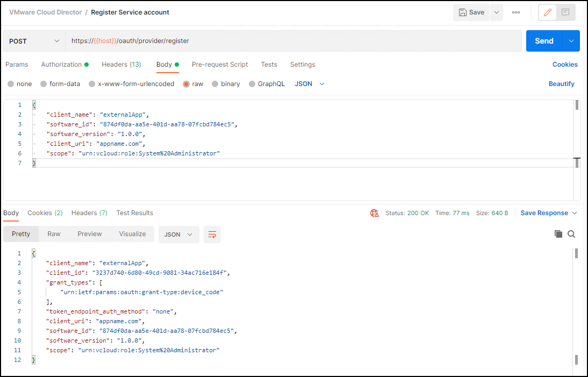Choose the GraphQL body type
Viewport: 588px width, 377px height.
(253, 84)
